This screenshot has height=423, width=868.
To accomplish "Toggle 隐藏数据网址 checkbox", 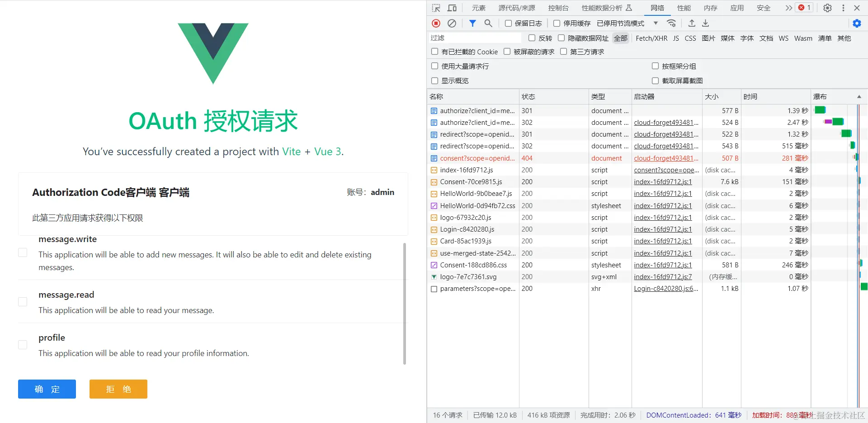I will (561, 38).
